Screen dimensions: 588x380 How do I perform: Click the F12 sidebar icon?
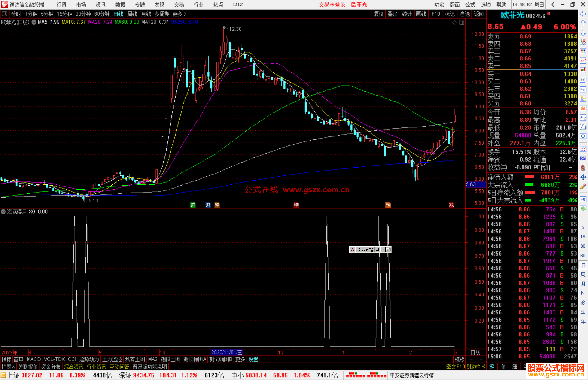[x=583, y=118]
